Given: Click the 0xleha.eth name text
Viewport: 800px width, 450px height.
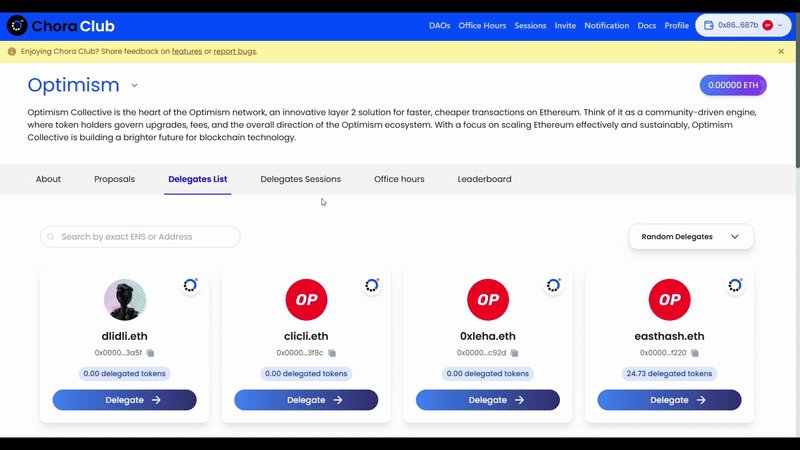Looking at the screenshot, I should tap(488, 336).
